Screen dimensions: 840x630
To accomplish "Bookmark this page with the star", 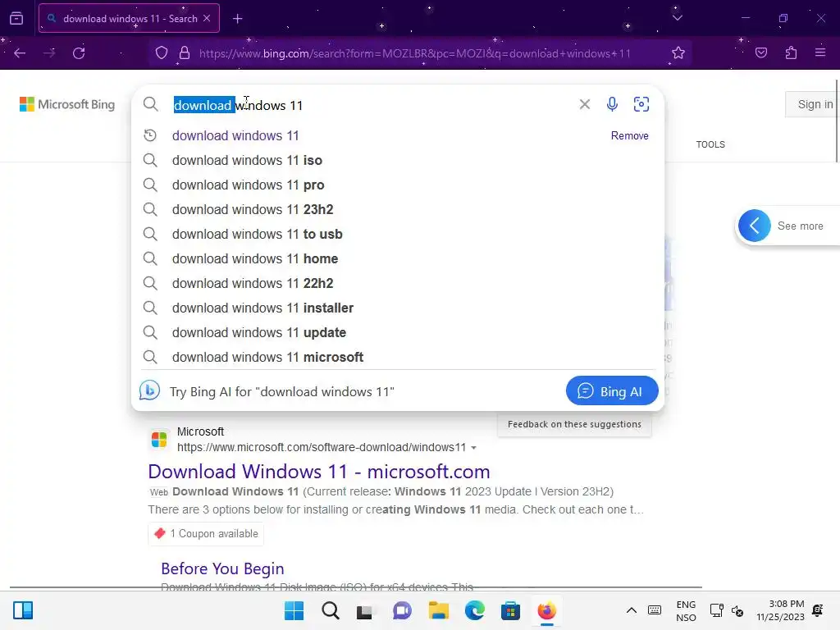I will 678,53.
